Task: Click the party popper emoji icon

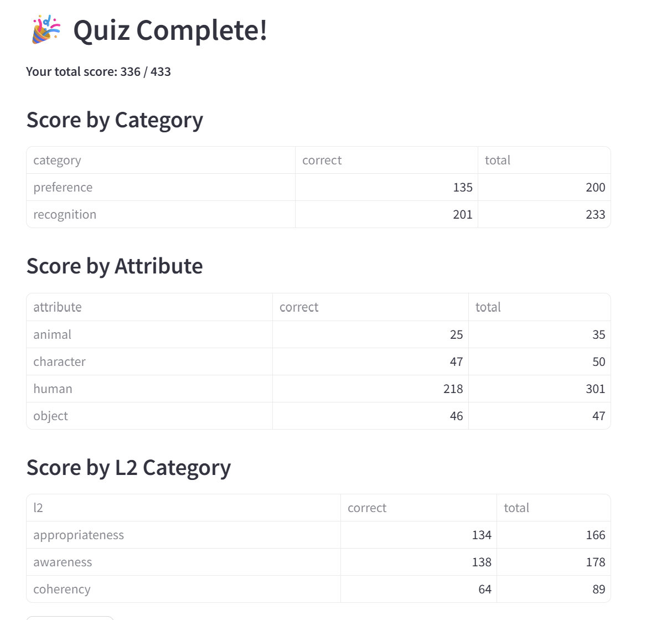Action: tap(46, 30)
